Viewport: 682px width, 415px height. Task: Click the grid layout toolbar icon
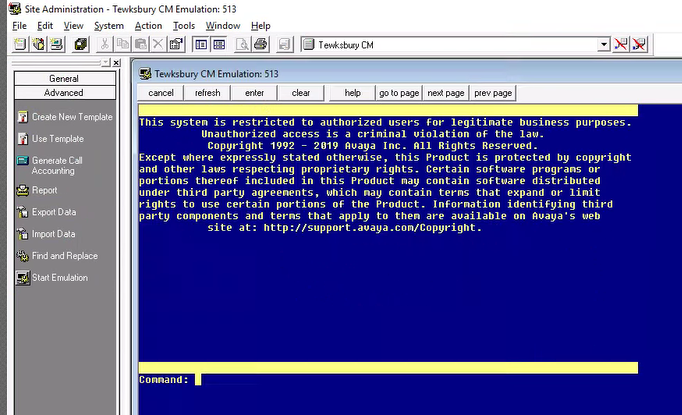tap(219, 44)
